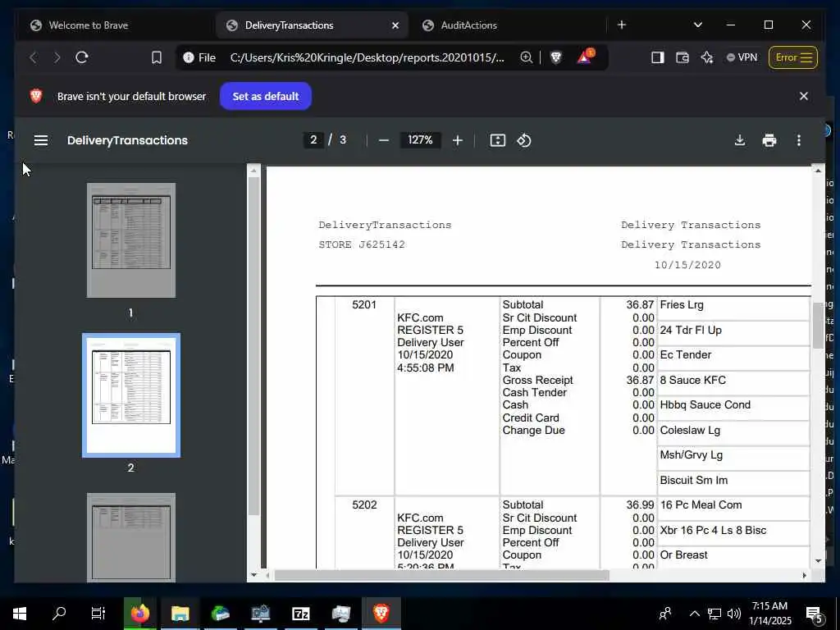This screenshot has width=840, height=630.
Task: Click the File site info chip
Action: [x=199, y=57]
